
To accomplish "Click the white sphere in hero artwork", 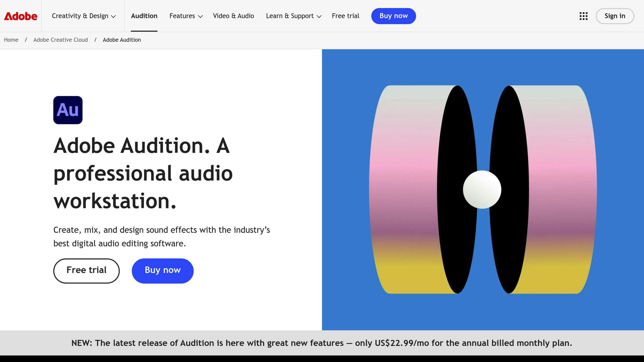I will click(482, 189).
